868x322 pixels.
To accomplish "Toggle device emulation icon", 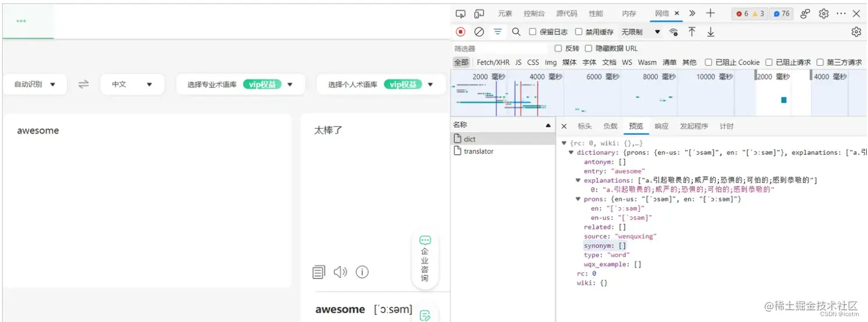I will point(479,13).
